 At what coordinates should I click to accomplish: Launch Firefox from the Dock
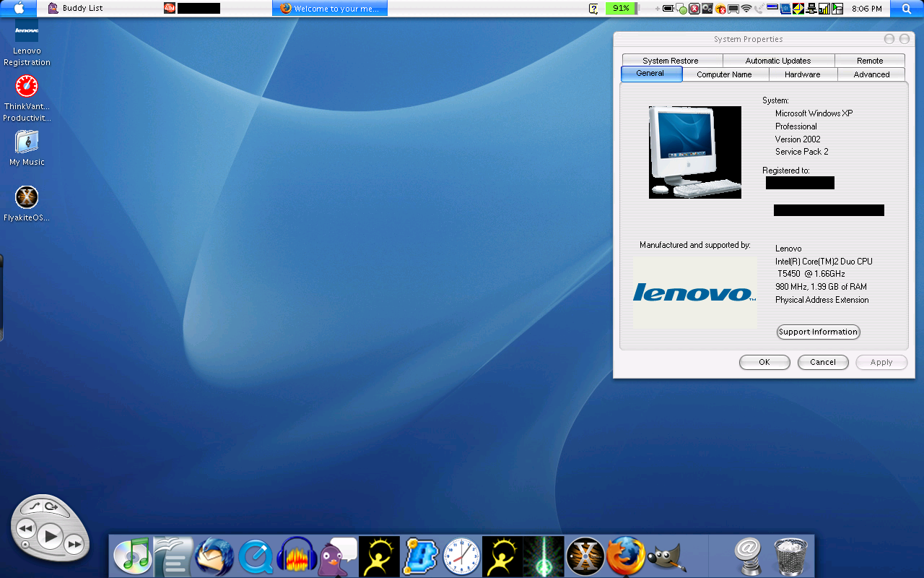click(x=625, y=555)
